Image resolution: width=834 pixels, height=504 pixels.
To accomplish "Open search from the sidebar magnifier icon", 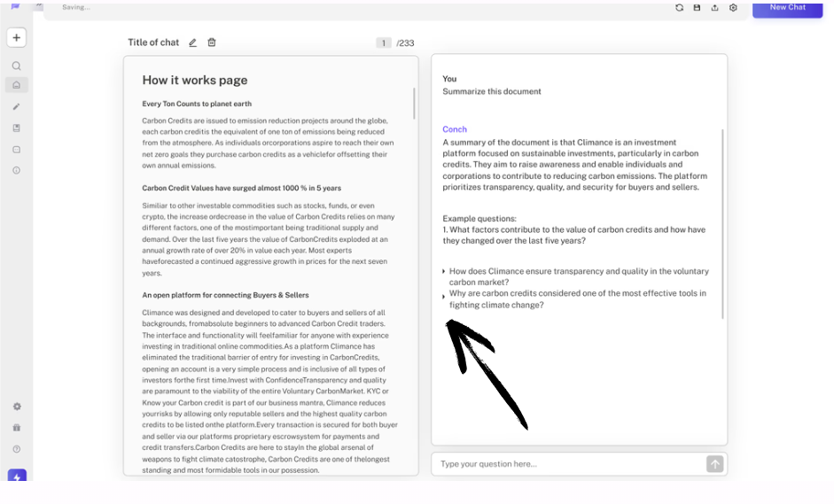I will (x=17, y=66).
